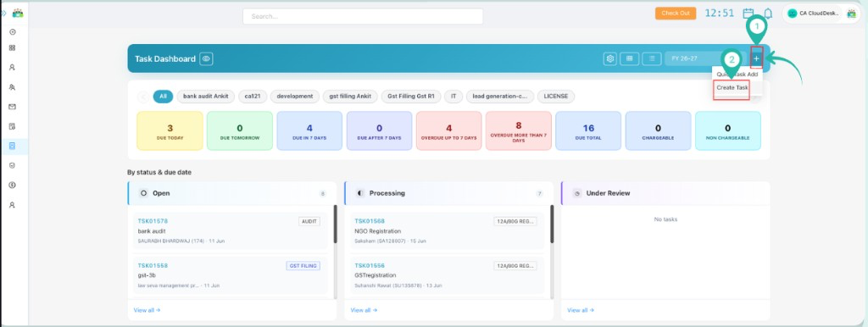
Task: Open the Due Total card
Action: pyautogui.click(x=588, y=130)
